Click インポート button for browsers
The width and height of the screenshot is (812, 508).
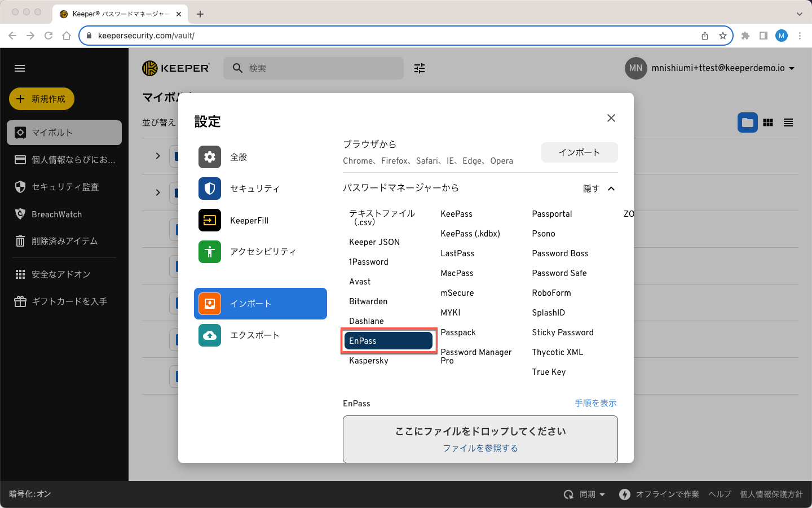[579, 152]
